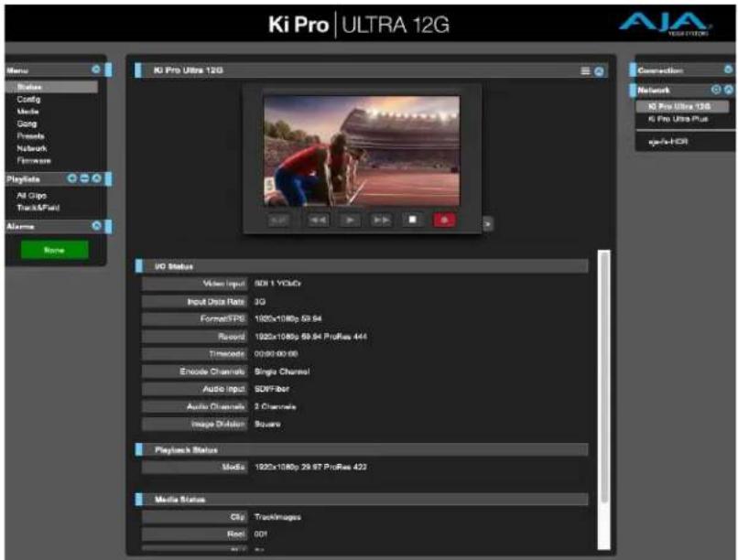Click the I/O Status section header
Viewport: 738px width, 560px height.
pos(362,266)
